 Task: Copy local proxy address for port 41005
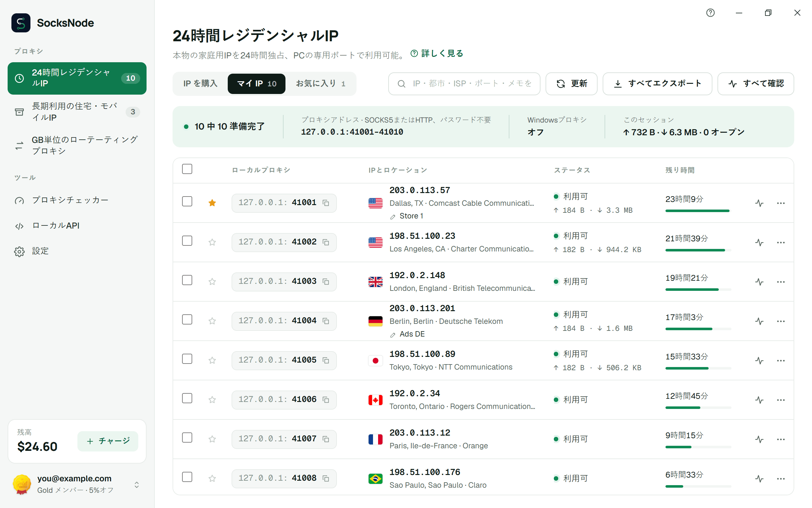point(325,360)
